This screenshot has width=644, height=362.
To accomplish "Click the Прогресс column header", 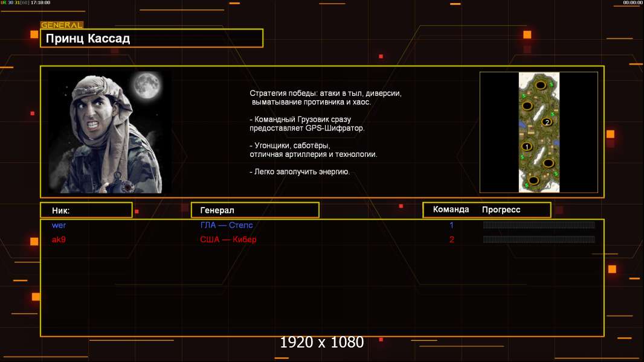I will [x=501, y=210].
